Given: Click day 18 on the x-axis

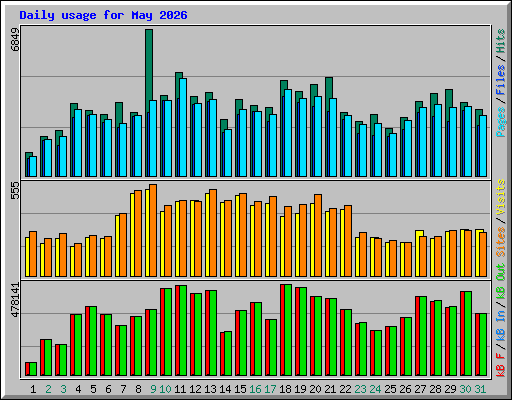Looking at the screenshot, I should (285, 389).
